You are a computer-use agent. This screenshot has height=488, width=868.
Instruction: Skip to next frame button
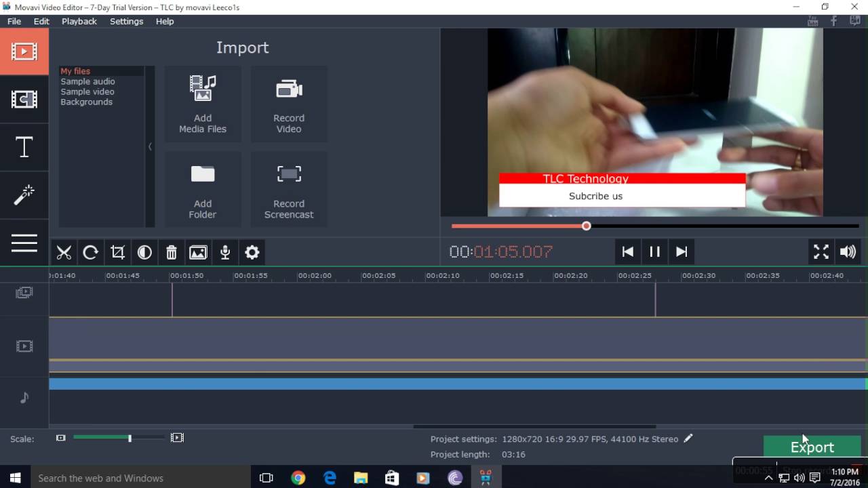click(x=682, y=251)
